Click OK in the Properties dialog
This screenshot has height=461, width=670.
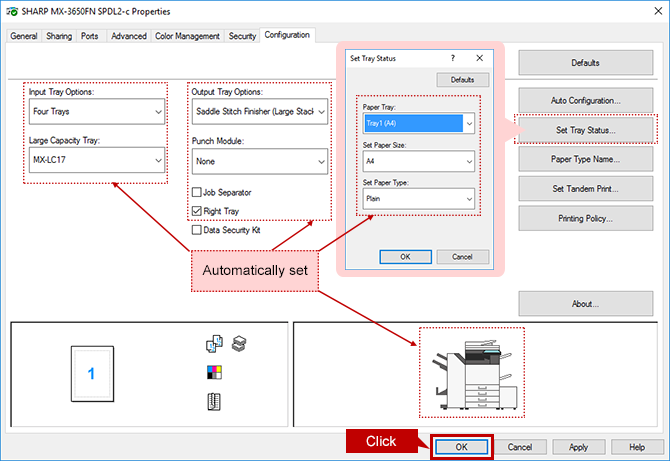pyautogui.click(x=461, y=447)
